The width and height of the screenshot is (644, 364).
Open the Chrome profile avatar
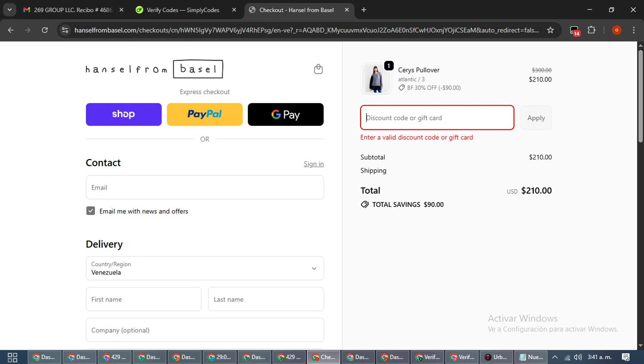coord(617,30)
